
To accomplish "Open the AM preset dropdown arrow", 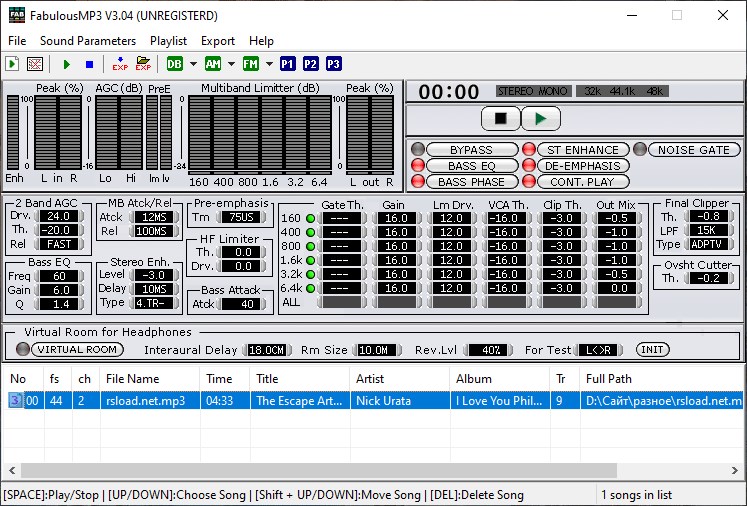I will (x=231, y=64).
